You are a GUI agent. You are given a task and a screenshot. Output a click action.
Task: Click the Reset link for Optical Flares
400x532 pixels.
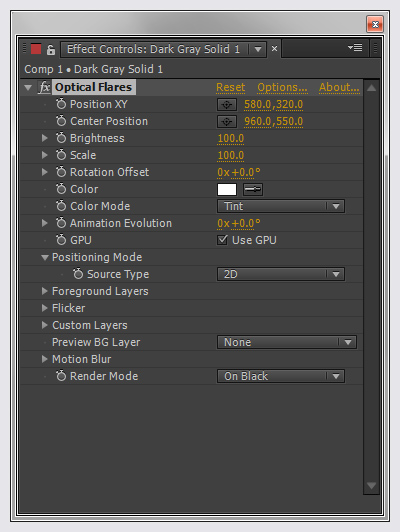click(x=230, y=88)
